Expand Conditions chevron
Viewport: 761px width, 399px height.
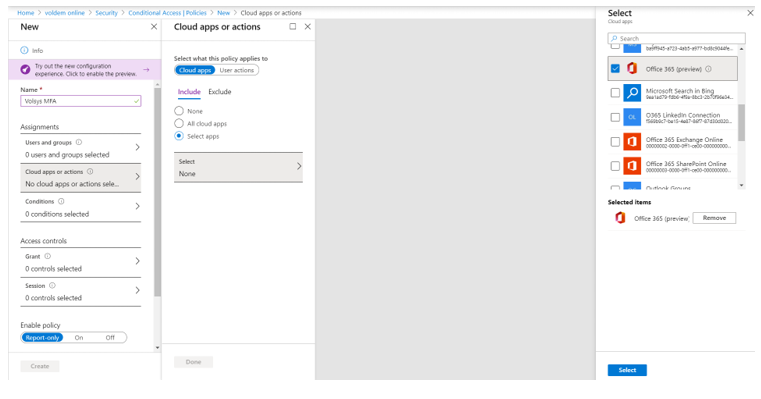click(x=137, y=206)
